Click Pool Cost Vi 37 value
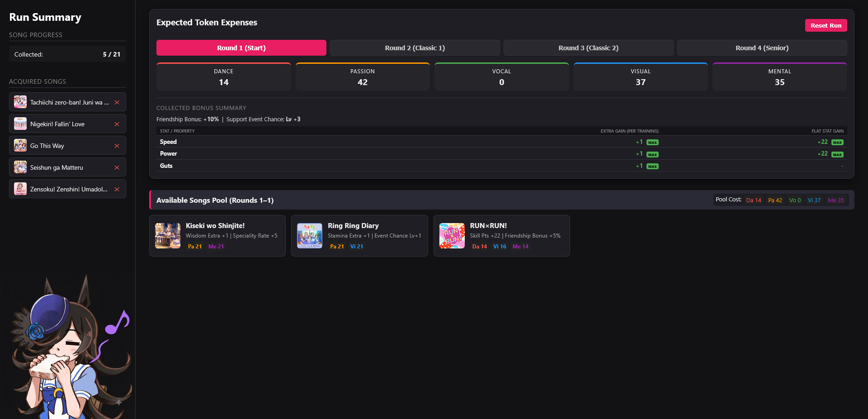 point(814,200)
